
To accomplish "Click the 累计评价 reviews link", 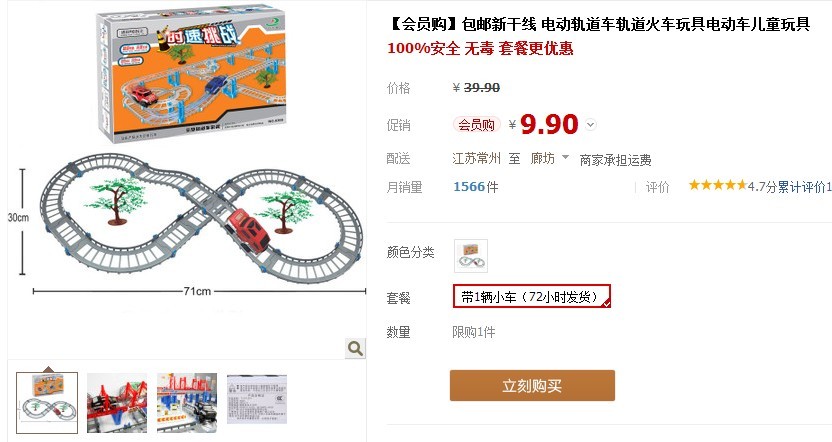I will click(x=801, y=187).
